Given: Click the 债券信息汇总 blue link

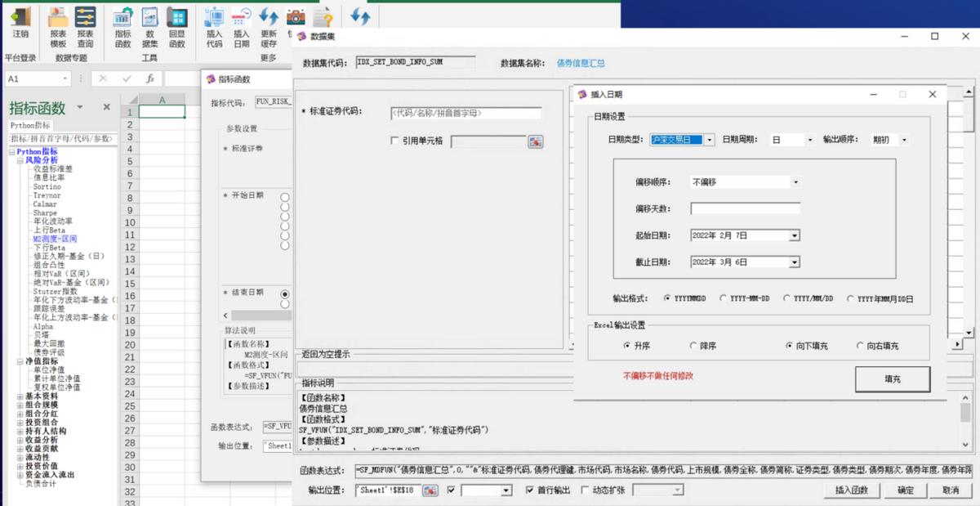Looking at the screenshot, I should tap(581, 62).
